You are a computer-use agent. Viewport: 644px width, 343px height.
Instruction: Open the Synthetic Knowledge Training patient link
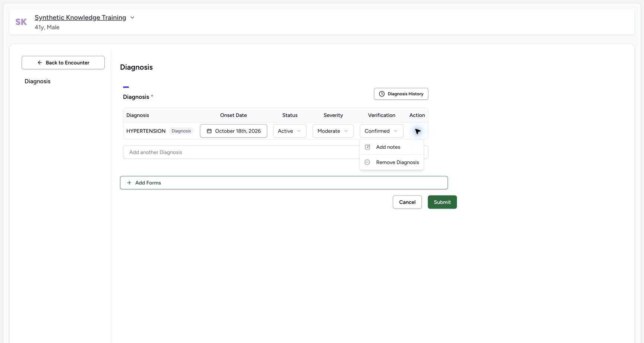pyautogui.click(x=80, y=18)
